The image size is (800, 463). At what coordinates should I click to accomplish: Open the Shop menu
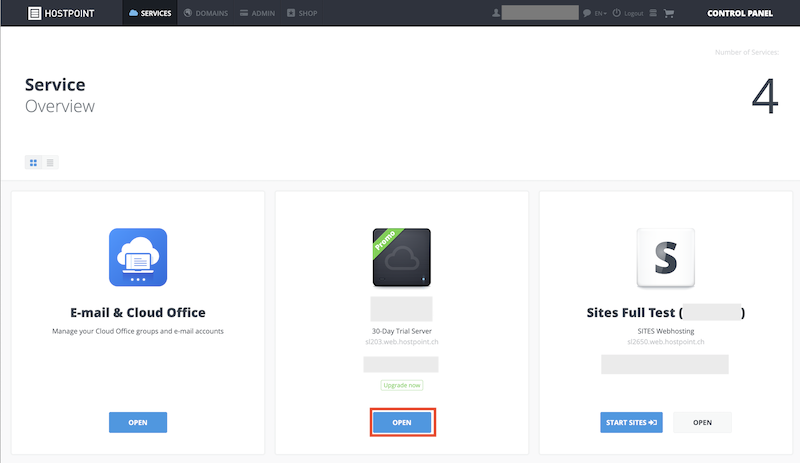click(302, 13)
